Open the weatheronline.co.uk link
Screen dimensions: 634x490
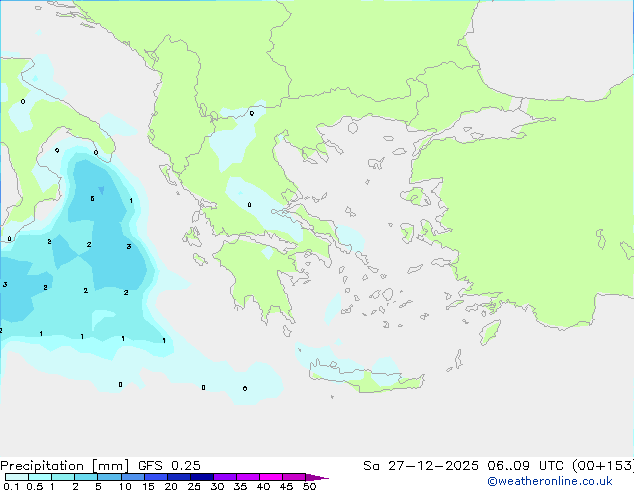550,481
